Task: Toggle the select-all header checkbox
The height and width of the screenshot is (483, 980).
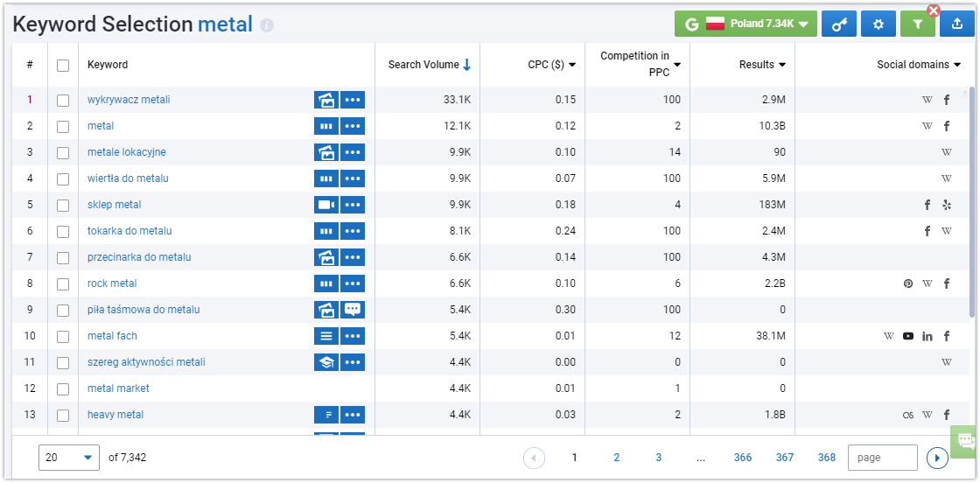Action: [x=63, y=65]
